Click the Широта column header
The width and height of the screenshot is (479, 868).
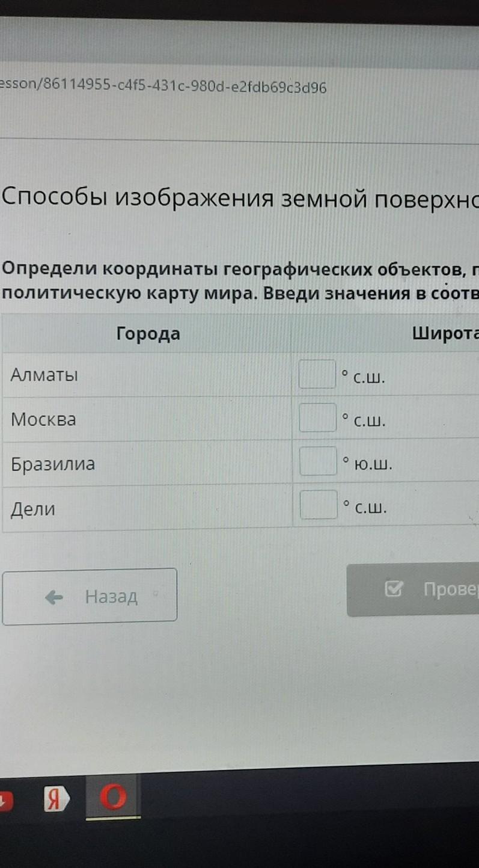[445, 334]
